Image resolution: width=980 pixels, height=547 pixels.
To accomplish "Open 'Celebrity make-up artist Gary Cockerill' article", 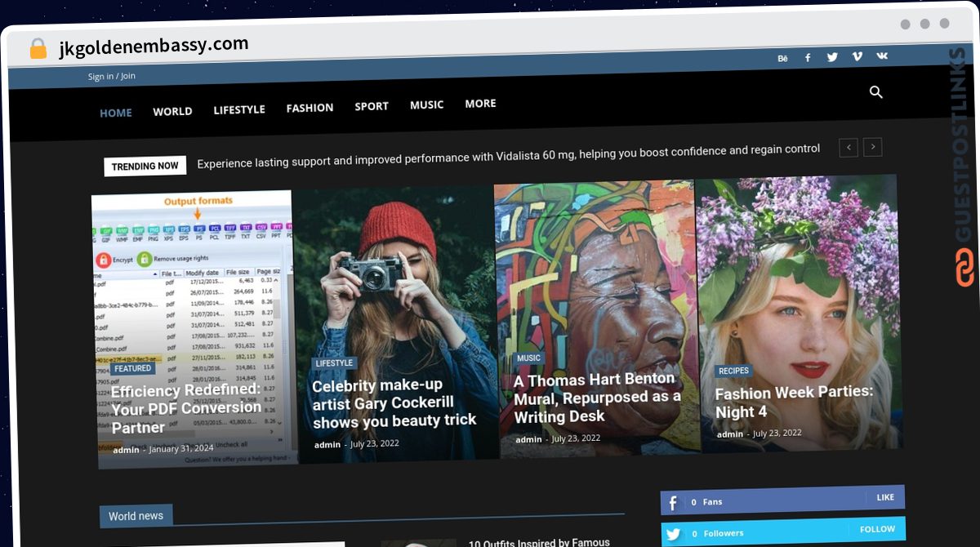I will click(394, 403).
